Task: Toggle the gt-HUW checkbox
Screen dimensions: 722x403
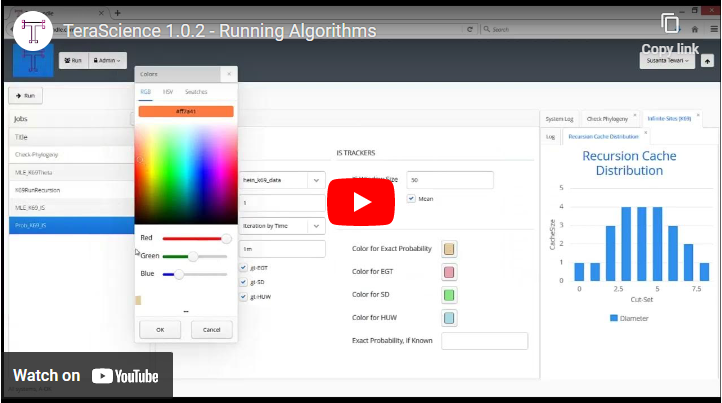Action: (x=244, y=297)
